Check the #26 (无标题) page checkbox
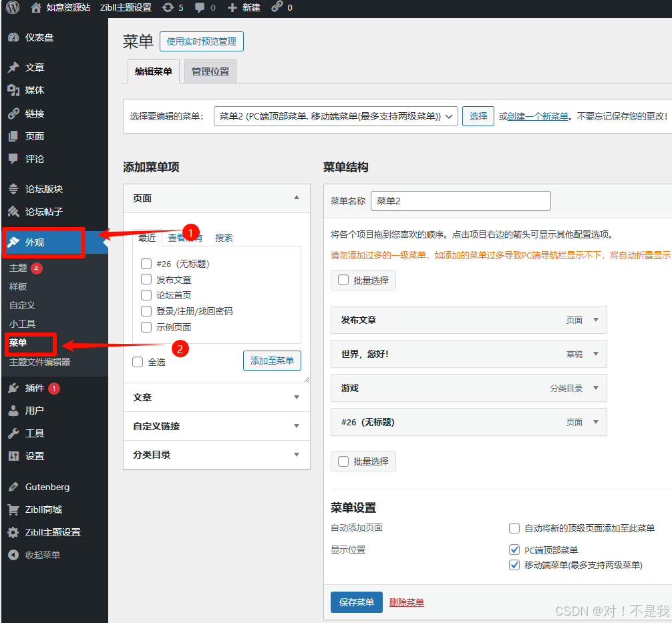The height and width of the screenshot is (623, 672). [146, 264]
